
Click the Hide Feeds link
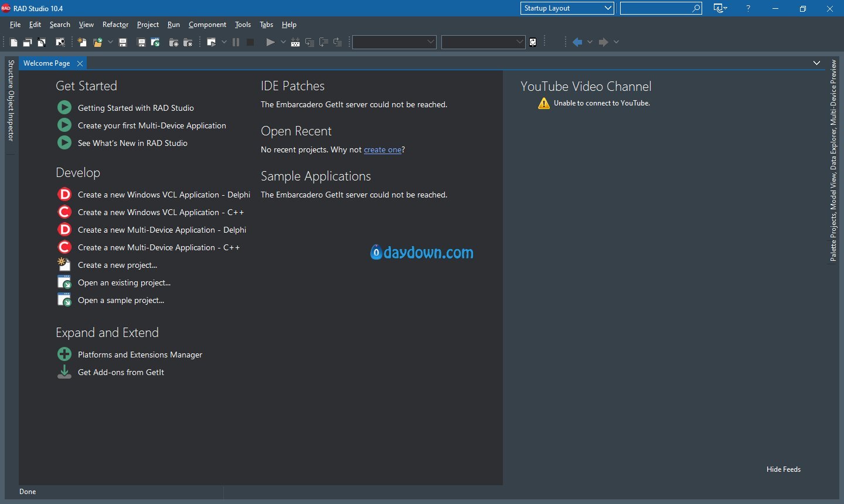coord(784,469)
